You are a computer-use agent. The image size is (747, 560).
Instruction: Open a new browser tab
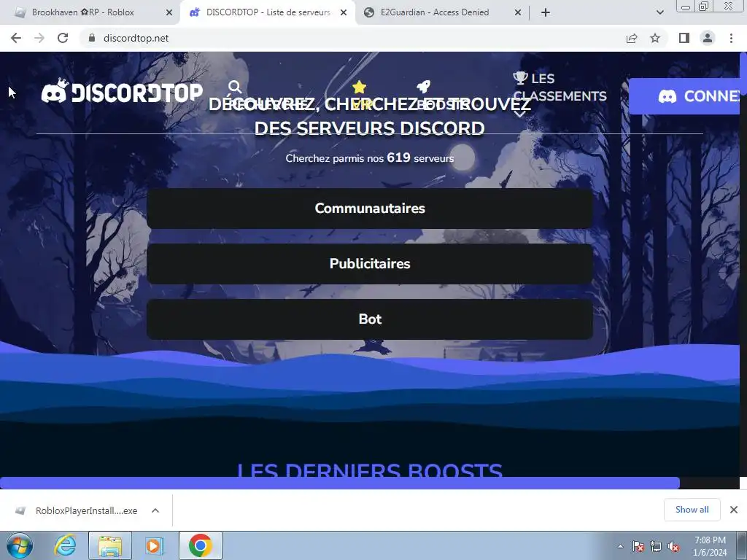point(546,12)
